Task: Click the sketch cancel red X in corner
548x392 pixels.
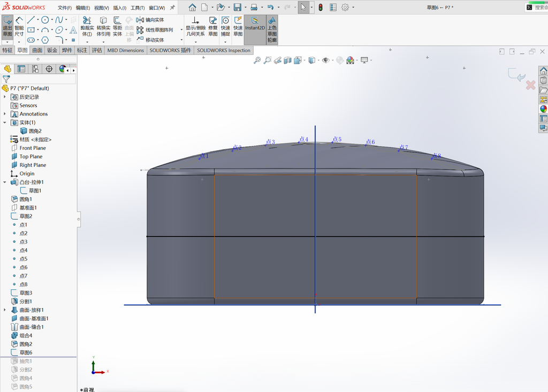Action: [x=530, y=85]
